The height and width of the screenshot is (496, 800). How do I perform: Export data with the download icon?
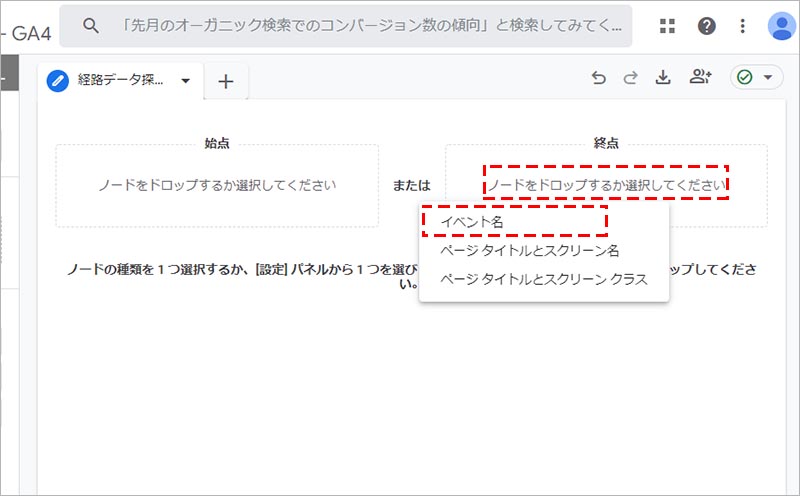[662, 79]
